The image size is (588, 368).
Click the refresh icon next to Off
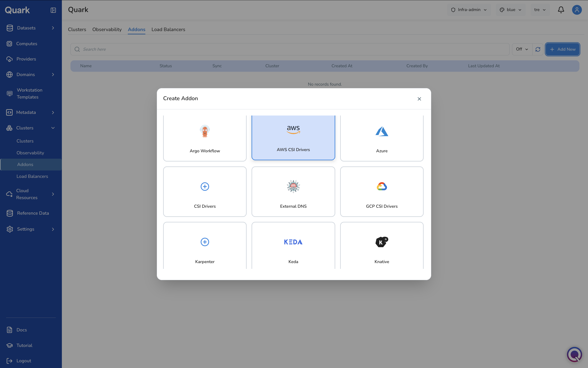538,49
